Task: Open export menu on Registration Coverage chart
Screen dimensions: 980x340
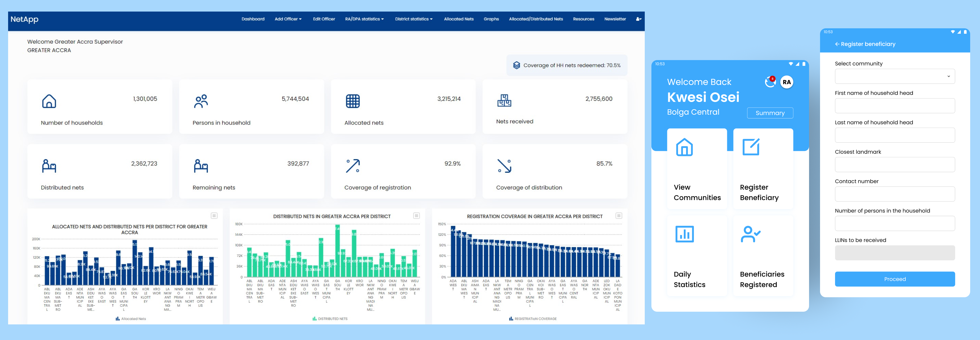Action: click(619, 215)
